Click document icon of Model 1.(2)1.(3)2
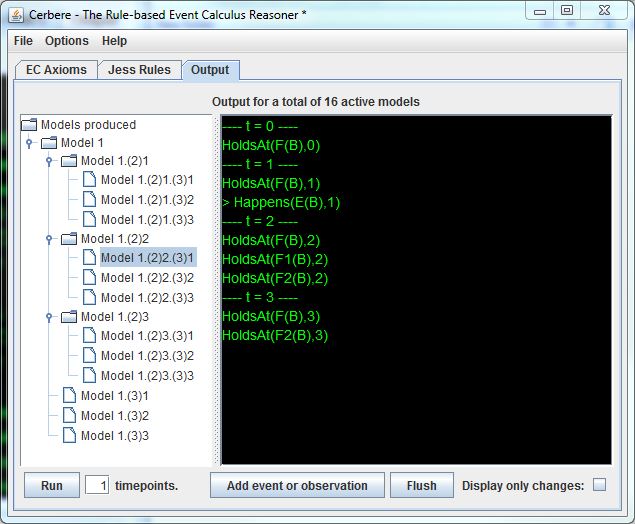Screen dimensions: 635x524 click(x=89, y=199)
